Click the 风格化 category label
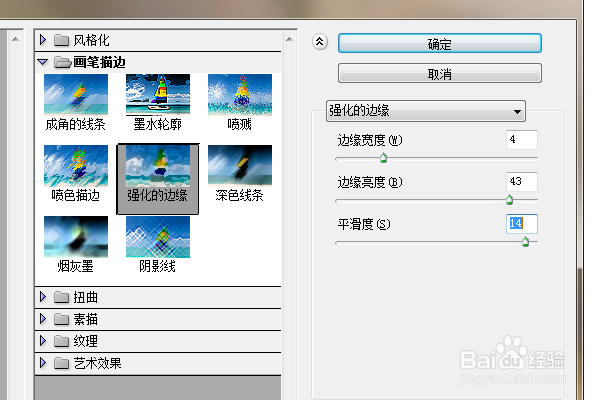 (x=91, y=40)
